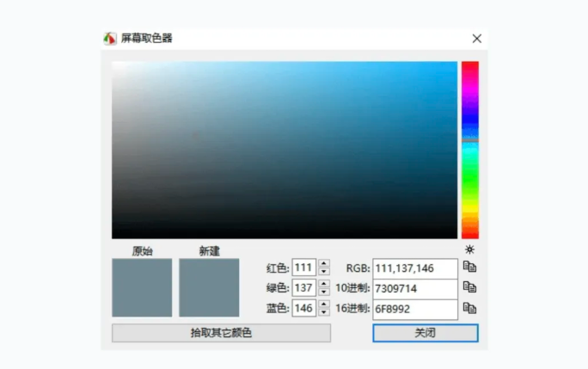
Task: Click the 关闭 button
Action: [x=426, y=333]
